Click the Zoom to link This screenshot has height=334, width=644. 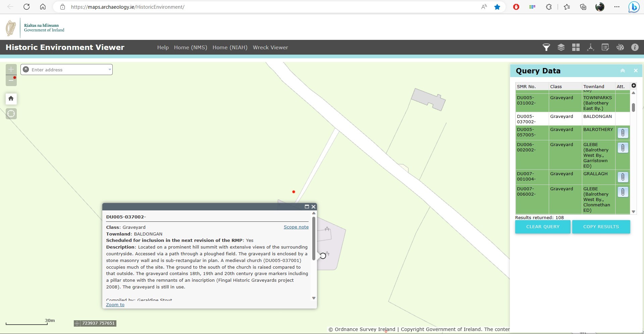click(115, 305)
